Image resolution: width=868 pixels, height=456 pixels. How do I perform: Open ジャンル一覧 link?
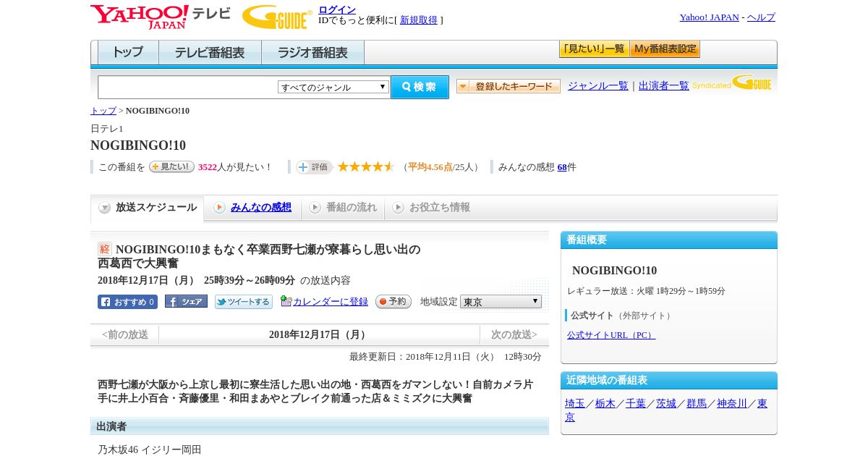[x=598, y=85]
